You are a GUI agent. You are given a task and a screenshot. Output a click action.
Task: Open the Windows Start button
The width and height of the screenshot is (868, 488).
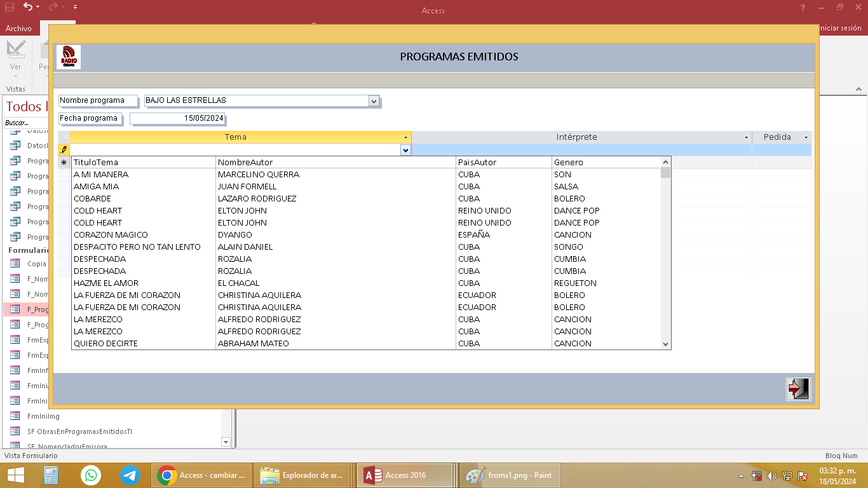tap(16, 475)
